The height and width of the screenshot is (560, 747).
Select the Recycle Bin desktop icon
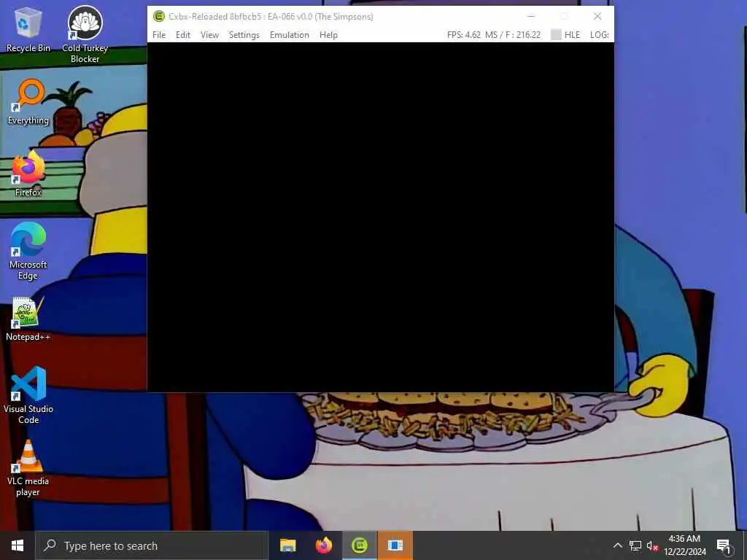tap(28, 30)
